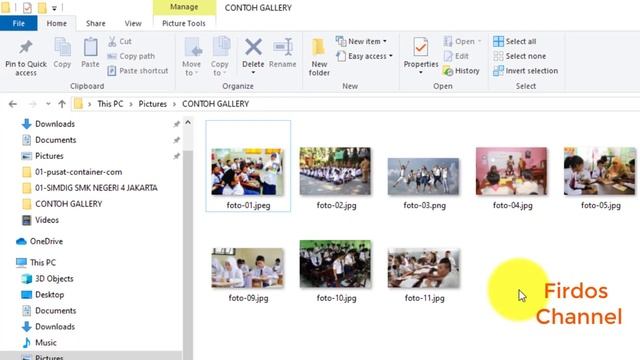The height and width of the screenshot is (360, 640).
Task: Open the Move to menu
Action: click(x=191, y=57)
